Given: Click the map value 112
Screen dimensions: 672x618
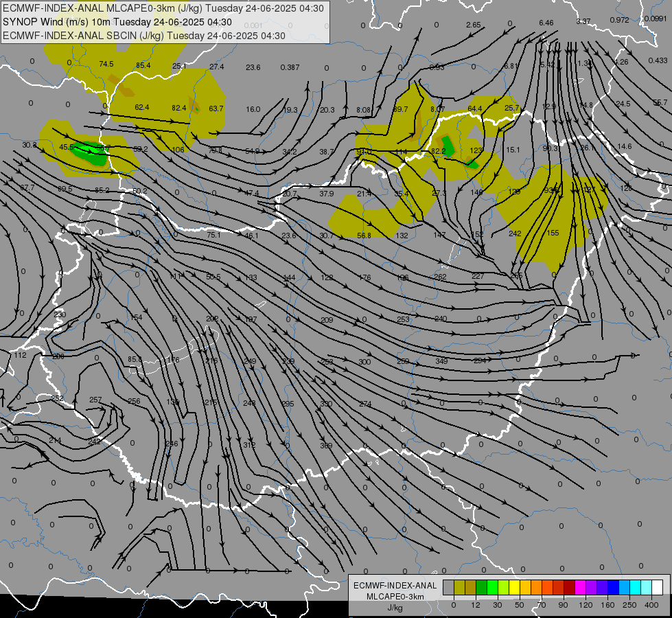Looking at the screenshot, I should (x=20, y=355).
